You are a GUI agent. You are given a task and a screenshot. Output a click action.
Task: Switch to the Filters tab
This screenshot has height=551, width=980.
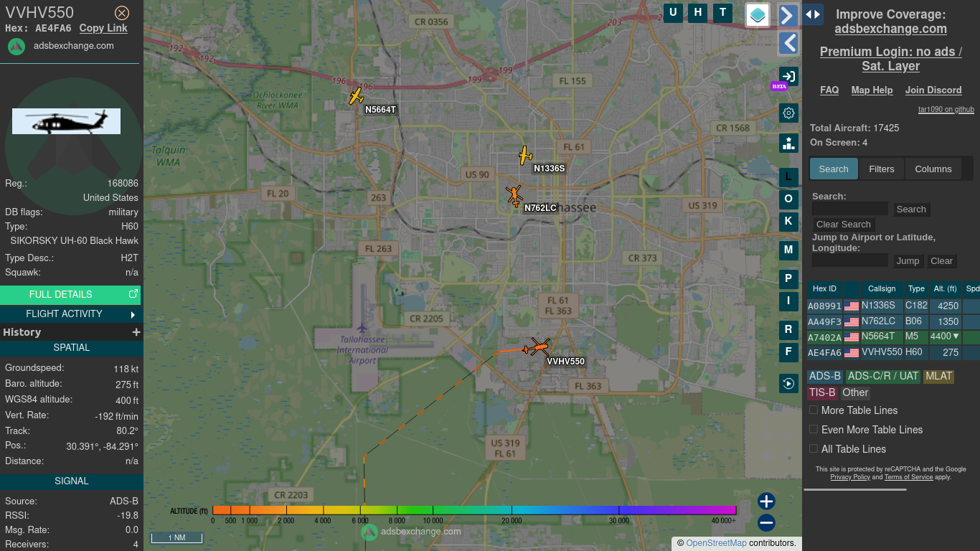[882, 169]
